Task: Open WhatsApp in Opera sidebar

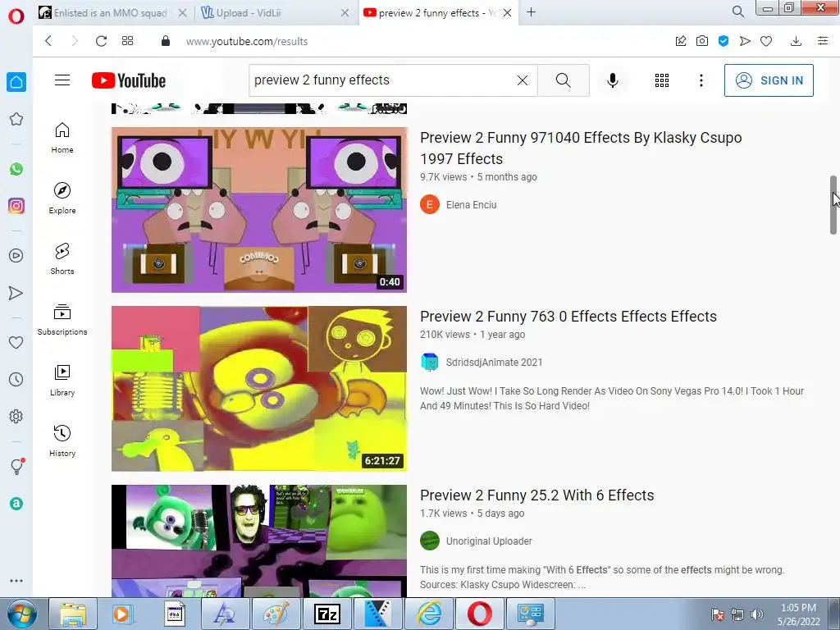Action: pos(16,169)
